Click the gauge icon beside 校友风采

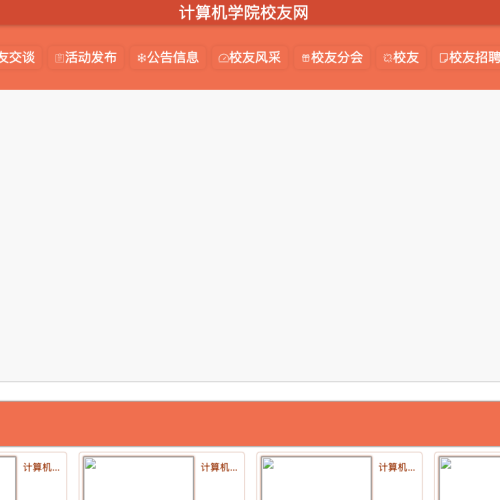point(223,58)
